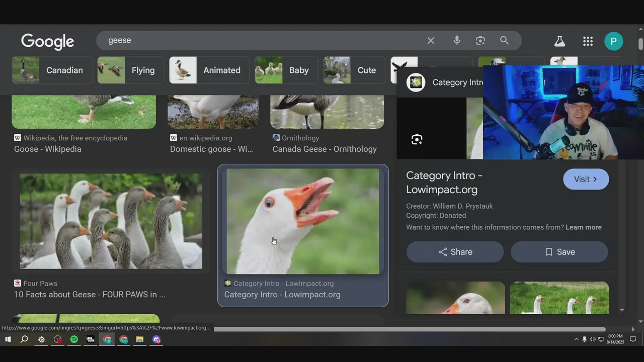The width and height of the screenshot is (644, 362).
Task: Click the Copyright: Donated text
Action: coord(436,216)
